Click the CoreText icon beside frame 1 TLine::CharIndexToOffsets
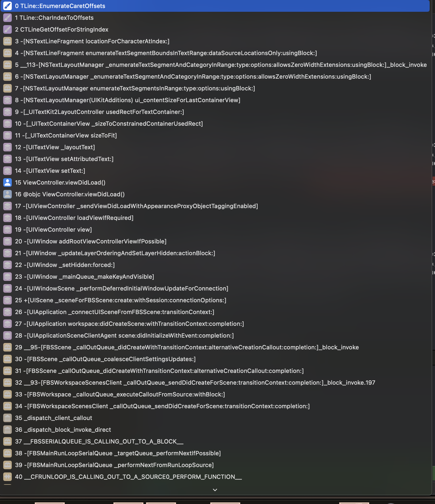 (7, 18)
